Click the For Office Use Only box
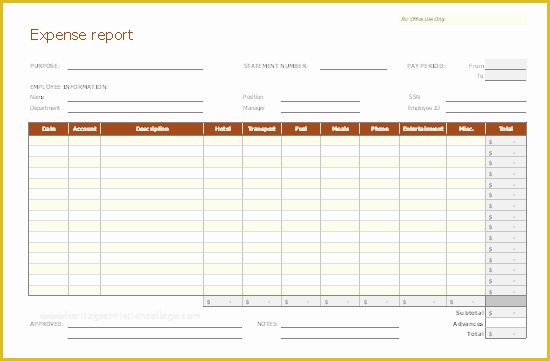Viewport: 550px width, 361px height. tap(463, 20)
